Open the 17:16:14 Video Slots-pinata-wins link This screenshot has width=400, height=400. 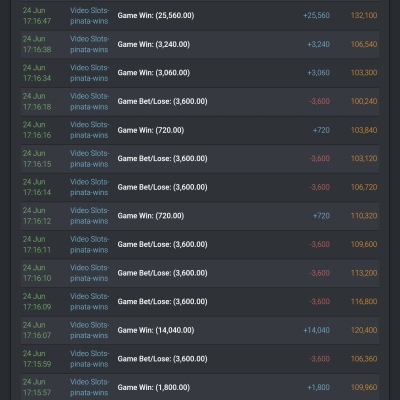tap(89, 187)
